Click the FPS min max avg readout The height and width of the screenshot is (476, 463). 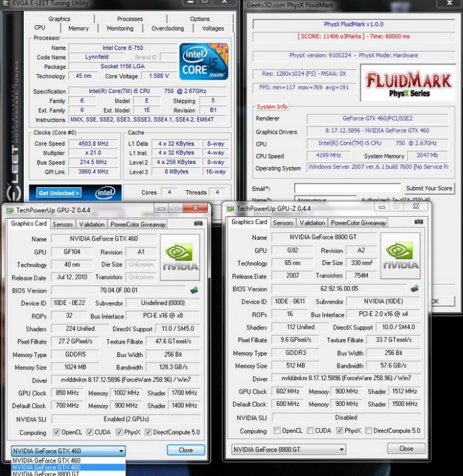pyautogui.click(x=304, y=87)
